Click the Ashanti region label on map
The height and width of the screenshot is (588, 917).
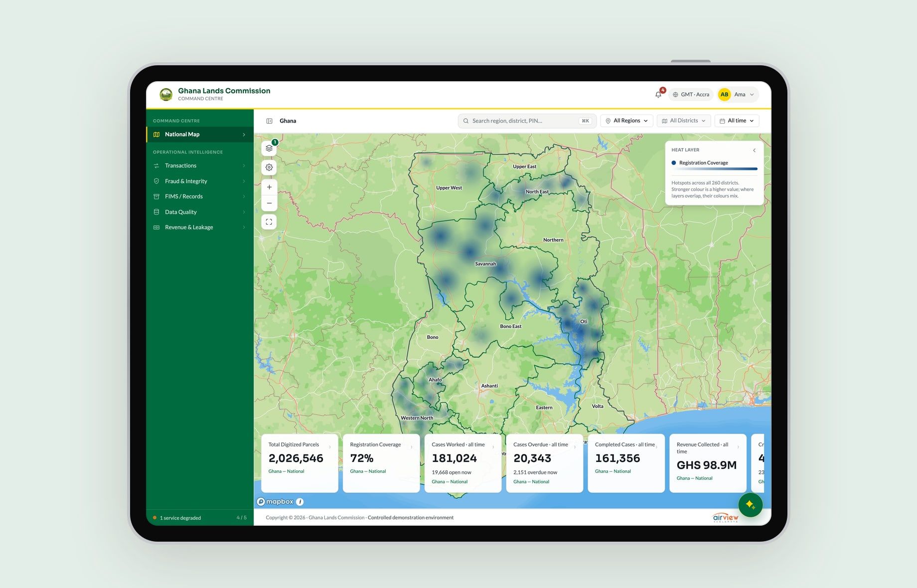point(489,386)
